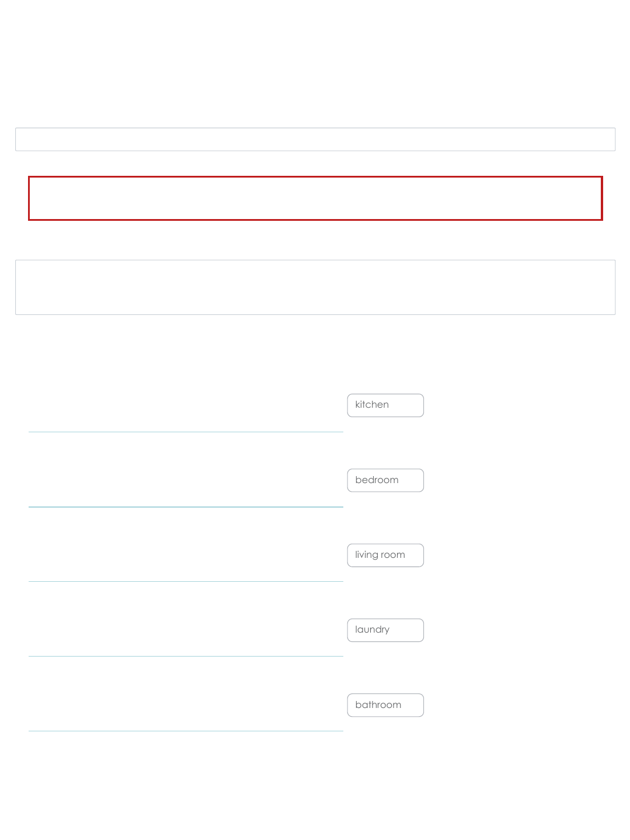Click the red-outlined box

315,199
